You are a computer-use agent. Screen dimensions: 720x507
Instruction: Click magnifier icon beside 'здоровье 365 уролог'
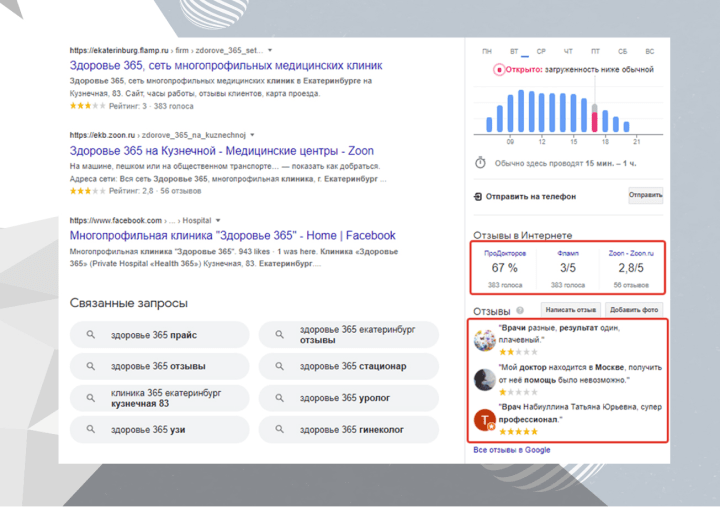pos(279,398)
